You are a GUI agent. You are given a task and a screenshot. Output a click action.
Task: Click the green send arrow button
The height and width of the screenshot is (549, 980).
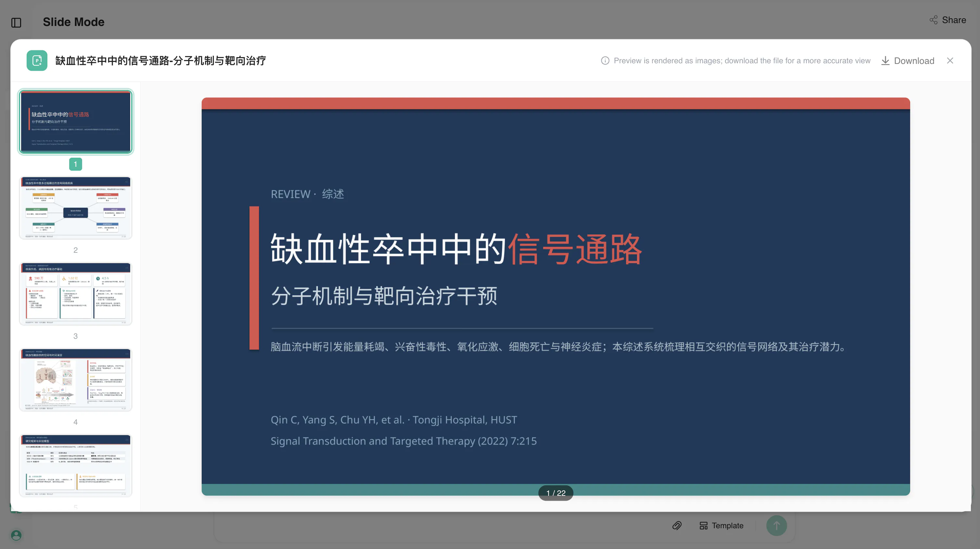click(776, 525)
